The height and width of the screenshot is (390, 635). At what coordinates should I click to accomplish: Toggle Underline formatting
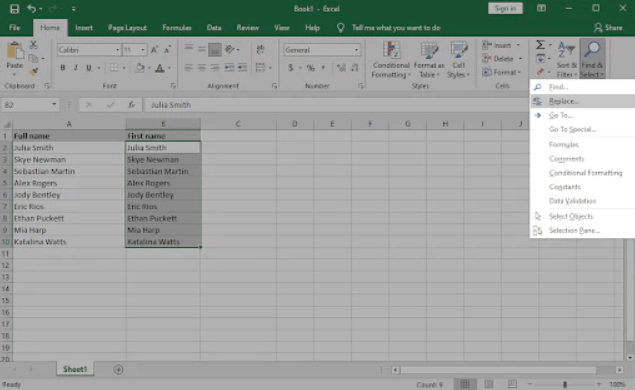89,68
